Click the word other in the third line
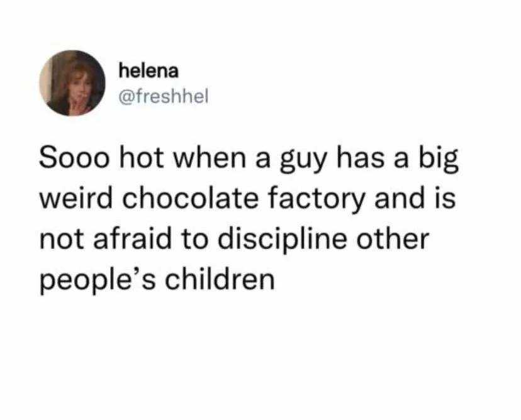Screen dimensions: 521x420 click(393, 239)
